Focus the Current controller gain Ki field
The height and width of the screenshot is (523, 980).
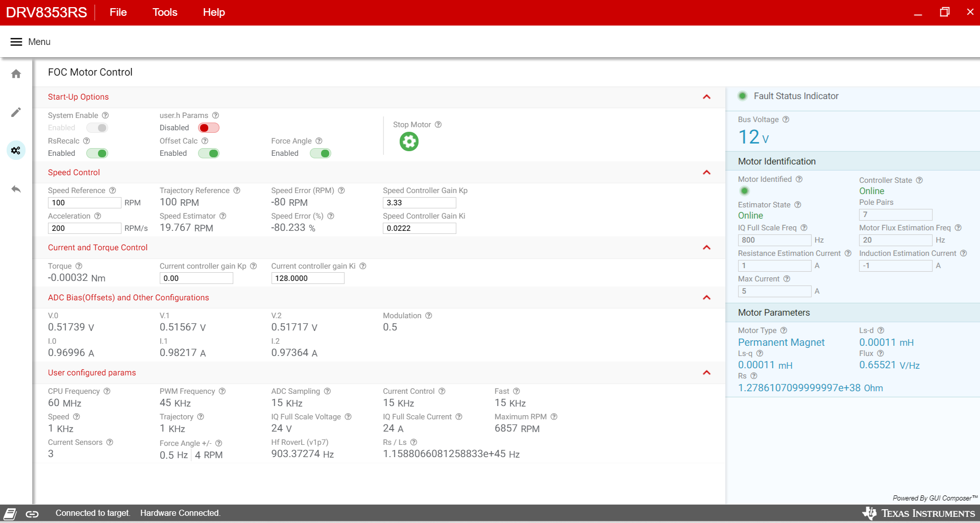(x=308, y=278)
